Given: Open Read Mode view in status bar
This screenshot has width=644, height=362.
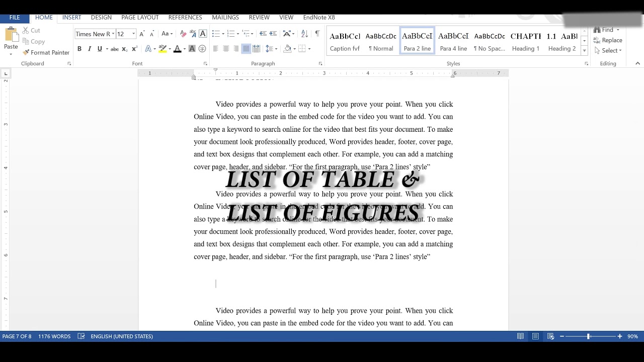Looking at the screenshot, I should click(520, 336).
